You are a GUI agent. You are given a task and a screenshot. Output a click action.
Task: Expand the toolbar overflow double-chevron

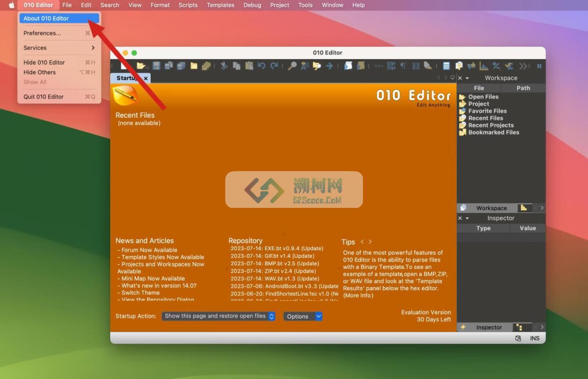(524, 66)
